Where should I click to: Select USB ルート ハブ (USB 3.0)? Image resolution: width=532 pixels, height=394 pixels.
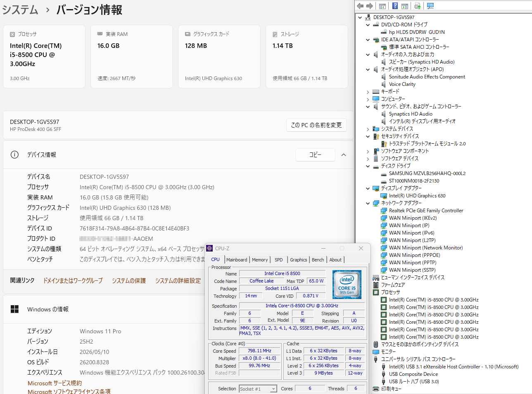pos(414,382)
